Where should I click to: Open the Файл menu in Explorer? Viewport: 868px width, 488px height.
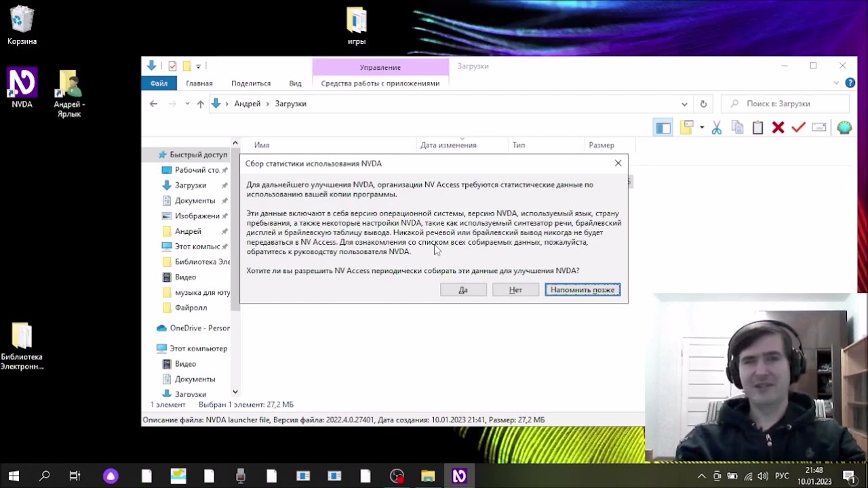pos(159,83)
